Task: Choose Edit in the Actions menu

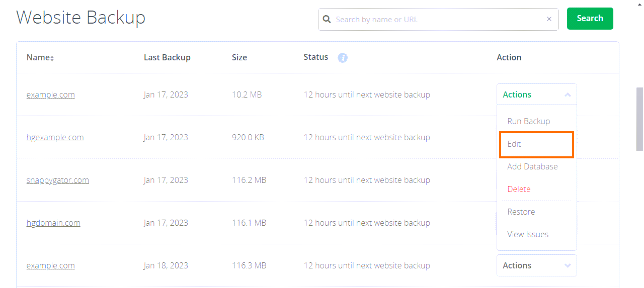Action: pyautogui.click(x=514, y=144)
